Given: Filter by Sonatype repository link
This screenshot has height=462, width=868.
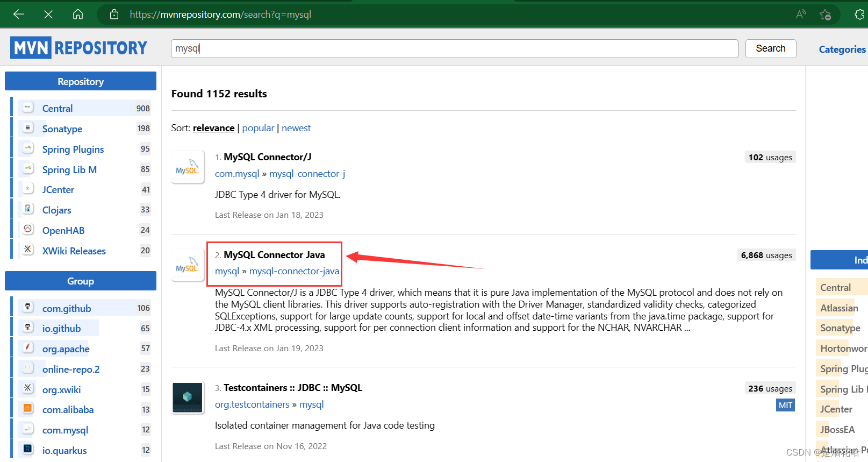Looking at the screenshot, I should coord(62,129).
